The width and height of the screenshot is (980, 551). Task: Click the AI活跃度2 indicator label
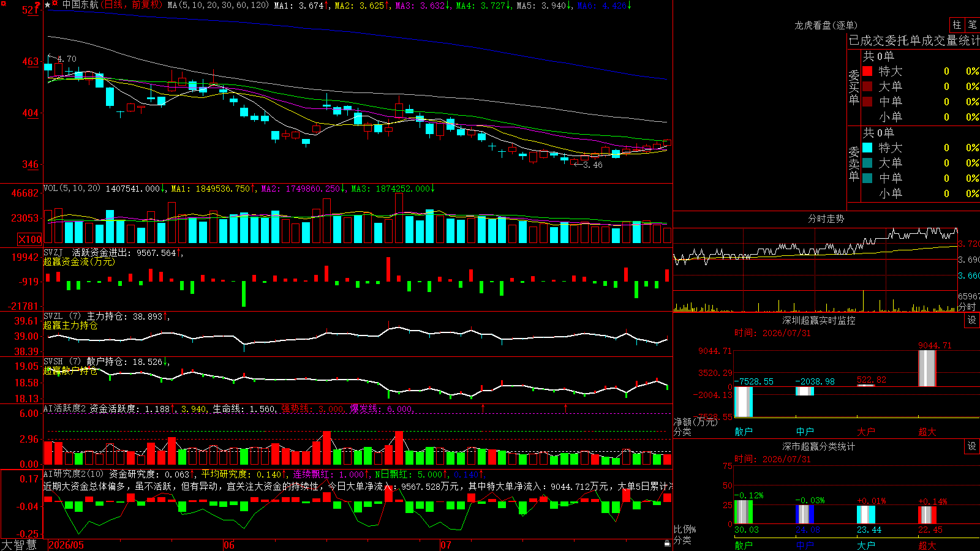coord(64,408)
